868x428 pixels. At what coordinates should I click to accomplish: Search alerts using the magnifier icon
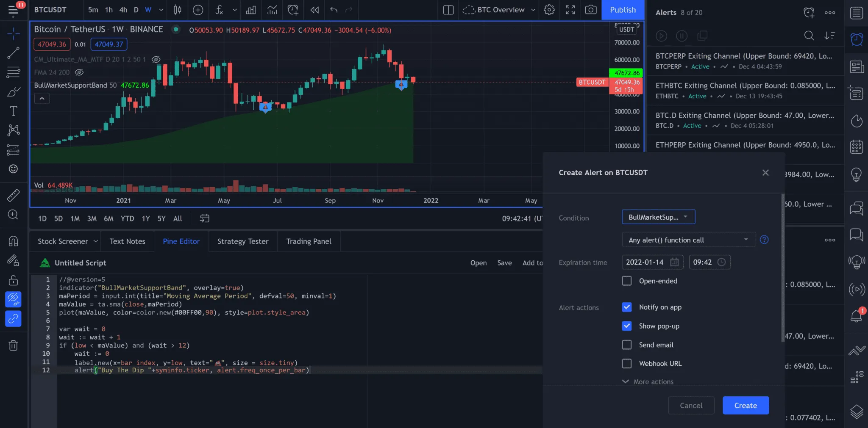[809, 36]
